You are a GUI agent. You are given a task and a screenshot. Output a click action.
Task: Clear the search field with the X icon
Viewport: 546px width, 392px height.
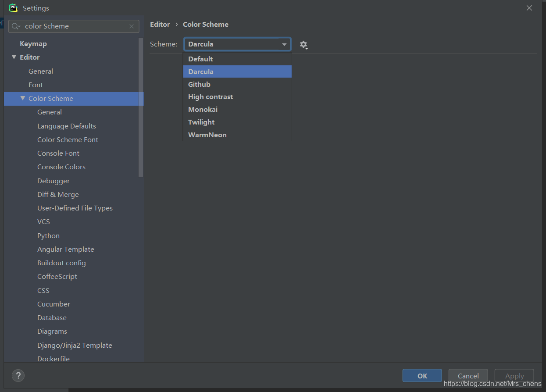[132, 26]
